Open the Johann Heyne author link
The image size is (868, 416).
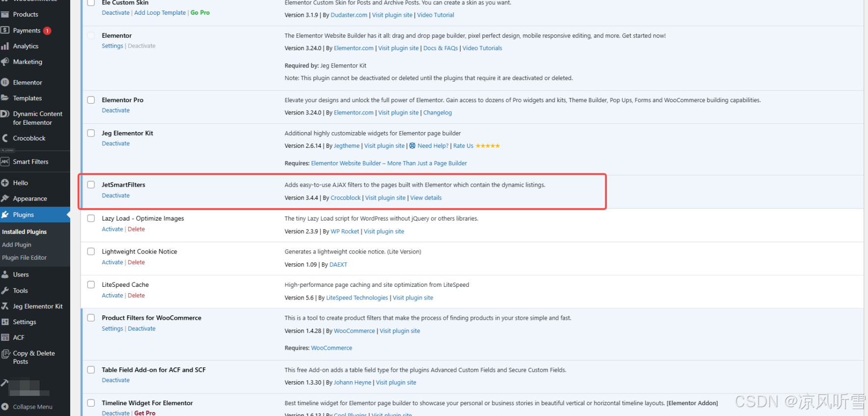tap(353, 383)
